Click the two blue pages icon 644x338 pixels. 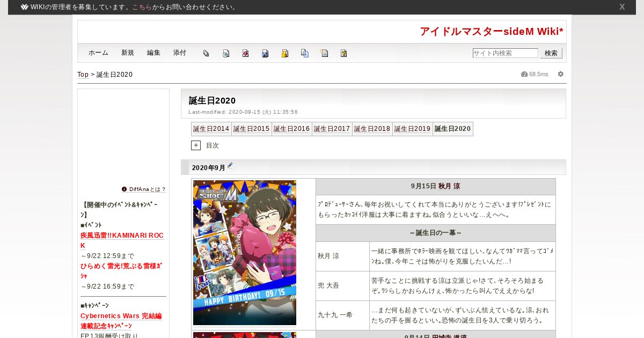(305, 53)
